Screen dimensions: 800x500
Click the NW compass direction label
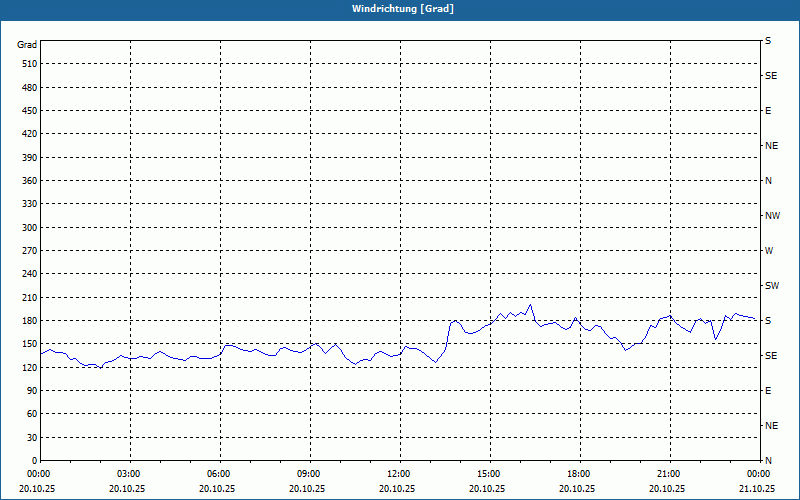(x=773, y=216)
